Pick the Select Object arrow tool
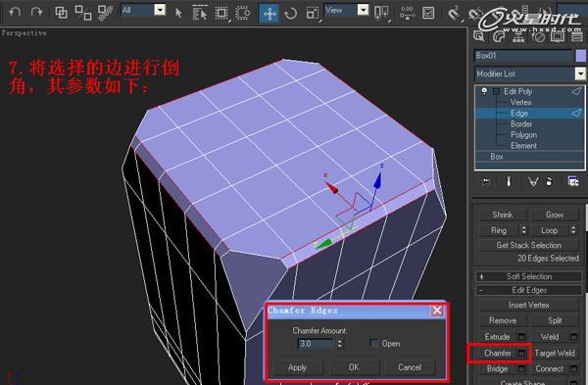588x385 pixels. click(x=178, y=14)
